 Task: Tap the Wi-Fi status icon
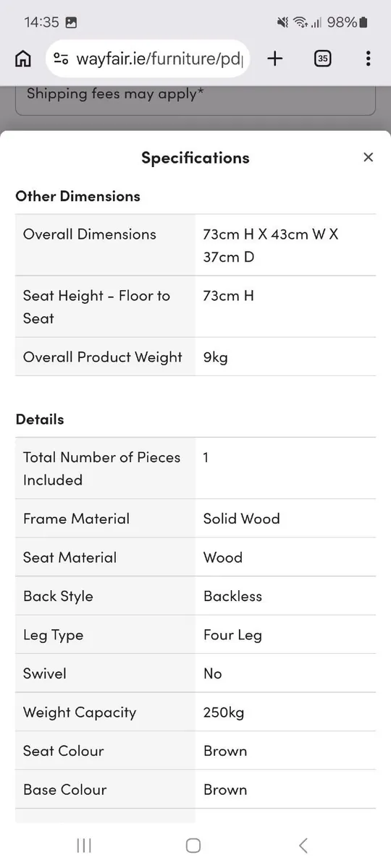pos(300,22)
